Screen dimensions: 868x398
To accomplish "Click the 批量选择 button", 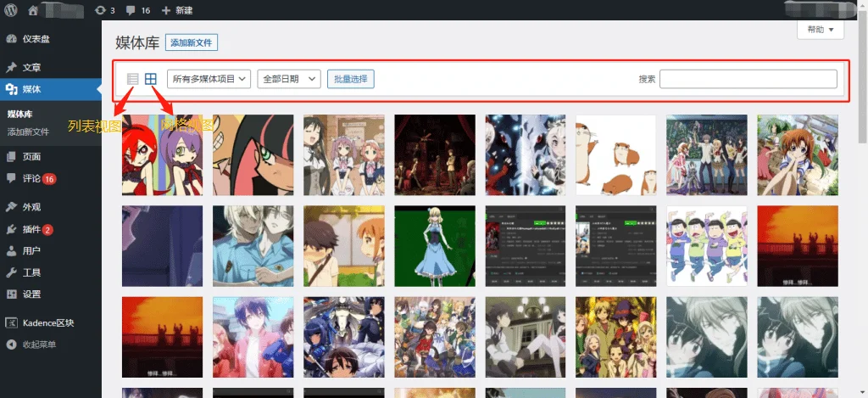I will [351, 79].
